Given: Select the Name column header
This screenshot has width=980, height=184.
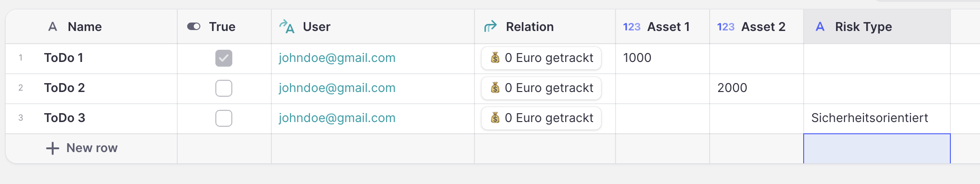Looking at the screenshot, I should (92, 27).
